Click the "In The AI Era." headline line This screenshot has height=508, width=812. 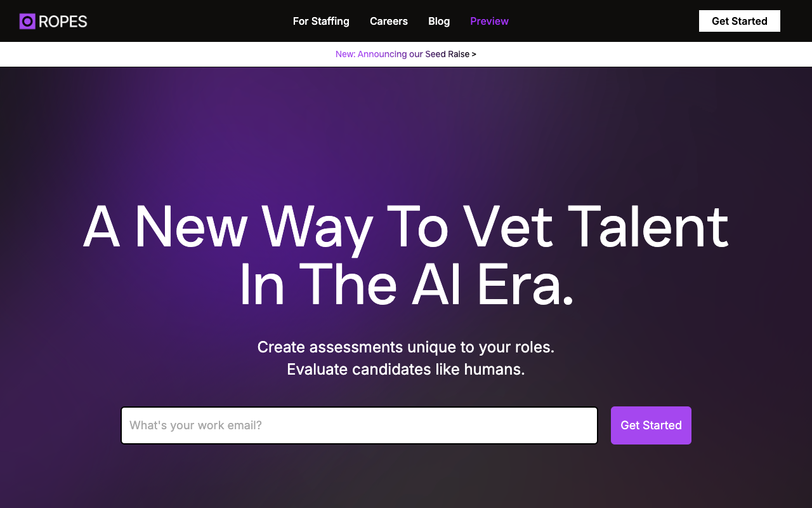[x=406, y=285]
